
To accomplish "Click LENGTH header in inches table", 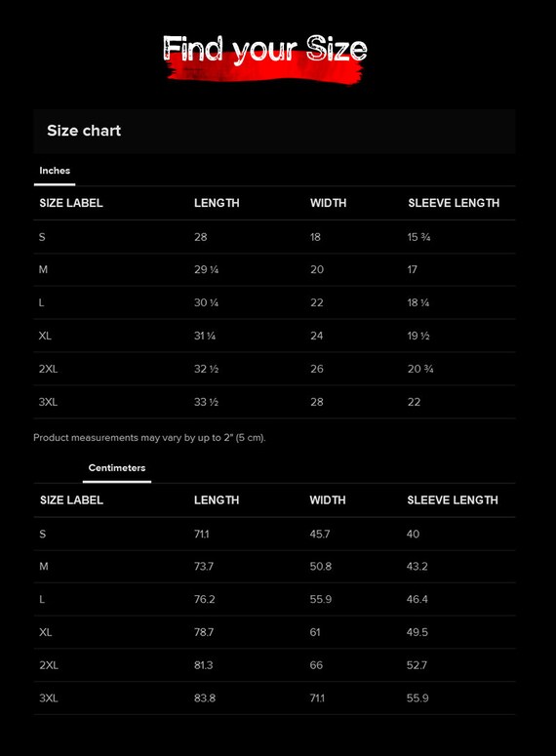I will coord(217,203).
